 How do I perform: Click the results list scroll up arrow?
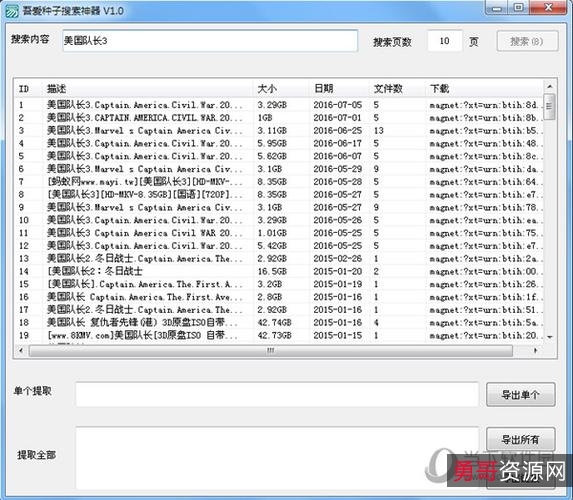[550, 87]
